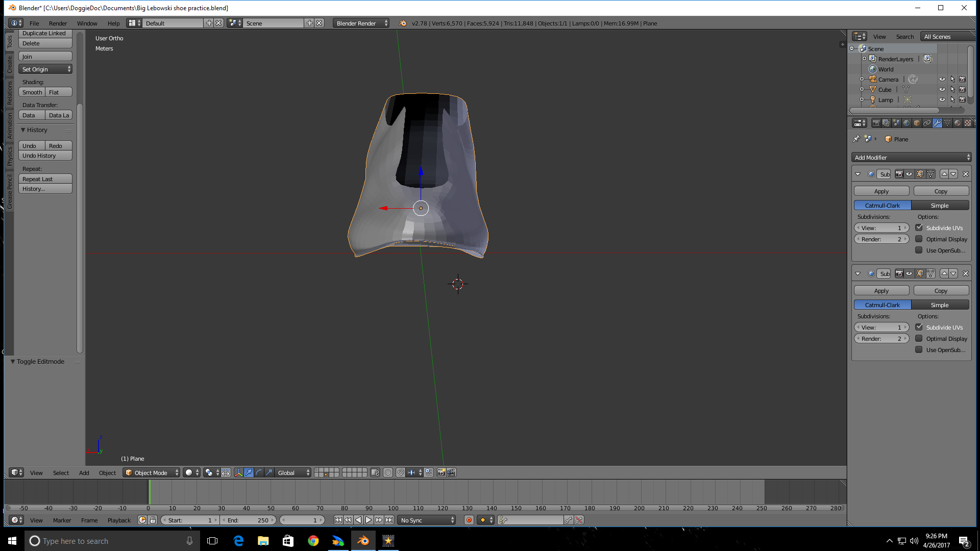
Task: Click the pin icon in properties panel
Action: (856, 139)
